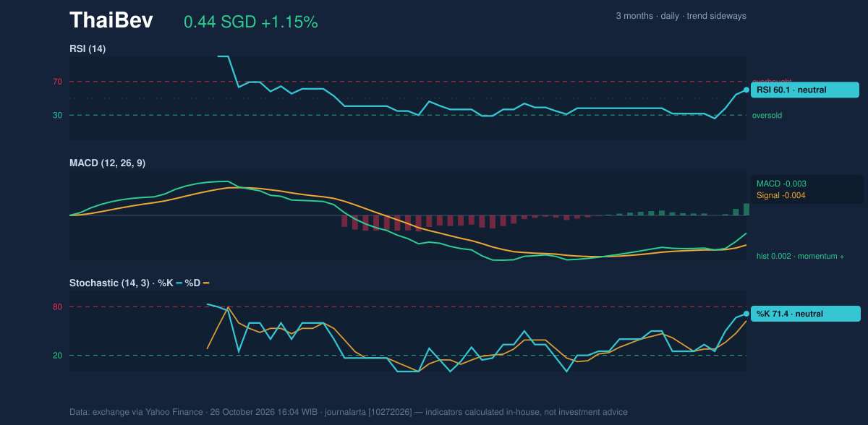Viewport: 868px width, 425px height.
Task: Click the oversold threshold label
Action: (767, 115)
